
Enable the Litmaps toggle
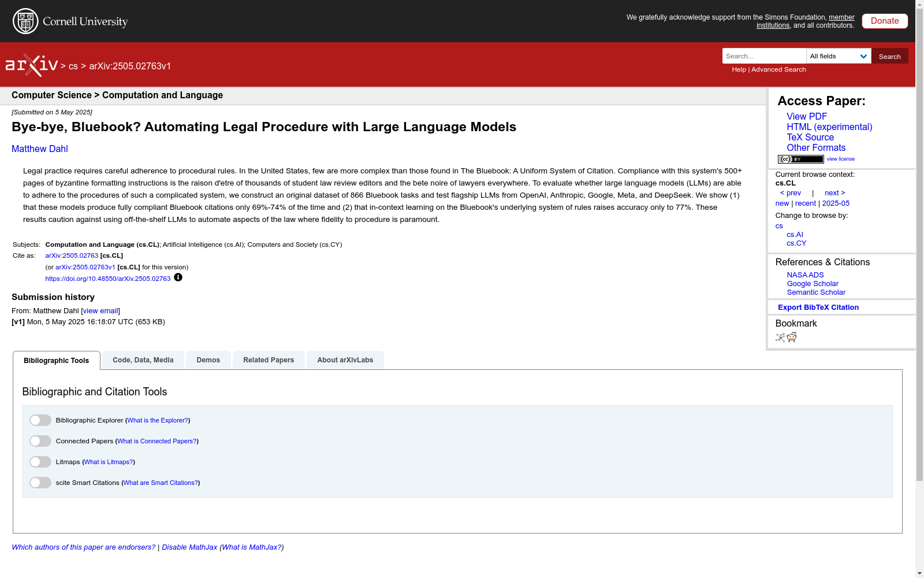[x=40, y=461]
